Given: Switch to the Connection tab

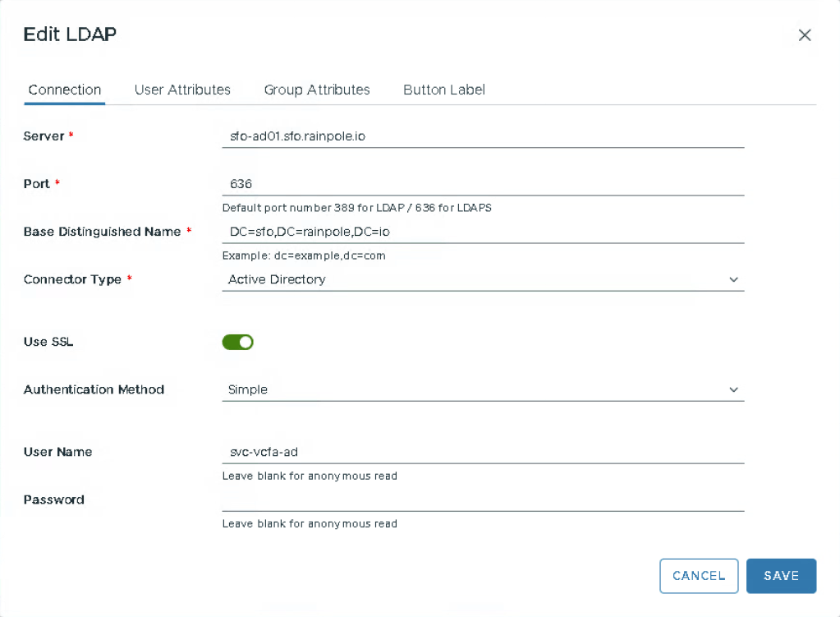Looking at the screenshot, I should click(x=65, y=90).
